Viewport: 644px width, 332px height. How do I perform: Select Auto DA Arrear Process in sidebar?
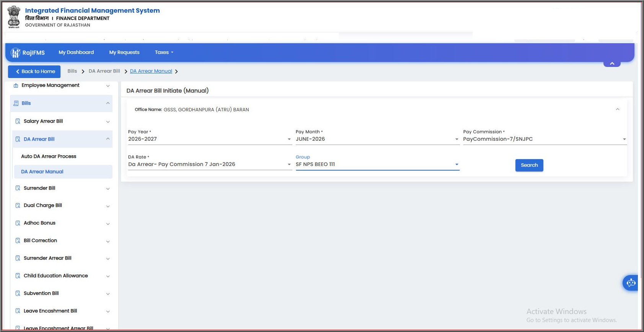pyautogui.click(x=49, y=156)
